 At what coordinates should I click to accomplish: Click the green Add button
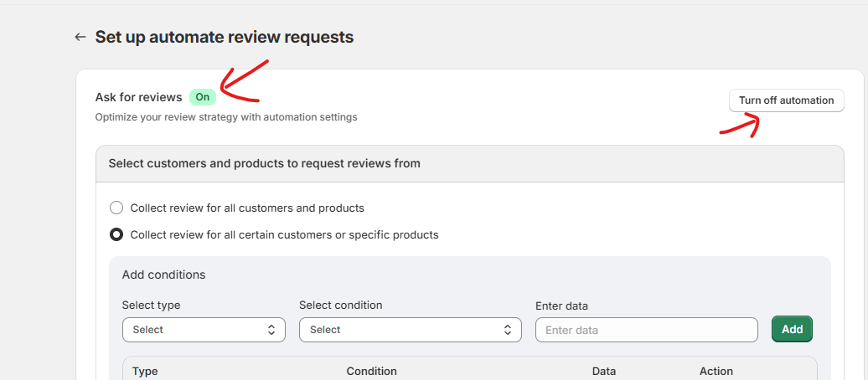coord(792,329)
